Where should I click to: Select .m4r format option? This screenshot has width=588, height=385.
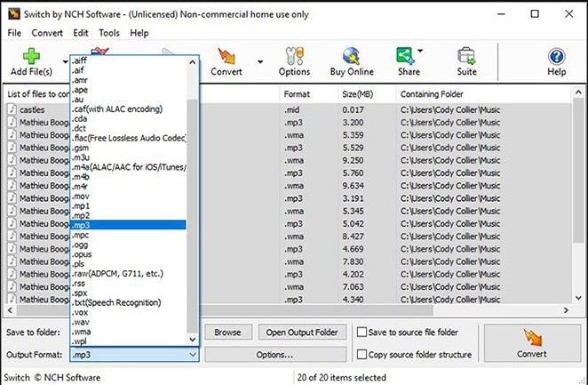128,187
